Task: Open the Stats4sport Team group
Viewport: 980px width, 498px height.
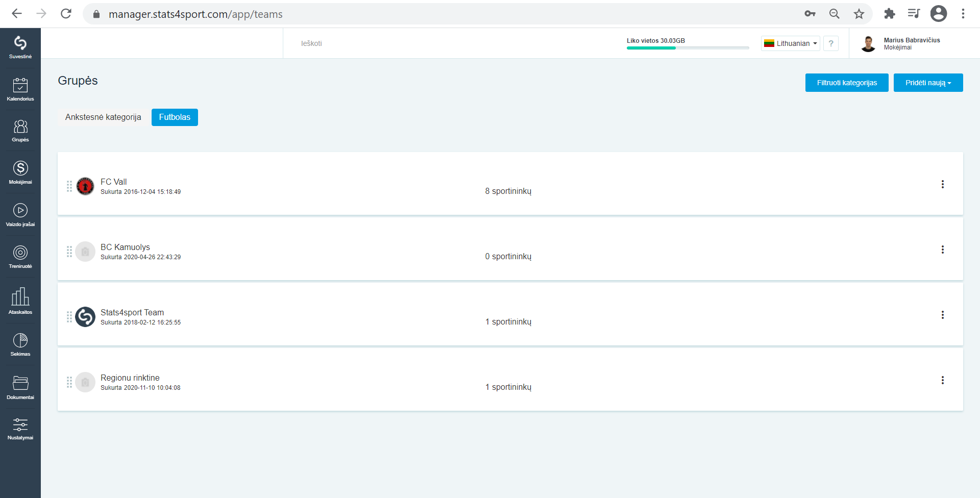Action: [132, 312]
